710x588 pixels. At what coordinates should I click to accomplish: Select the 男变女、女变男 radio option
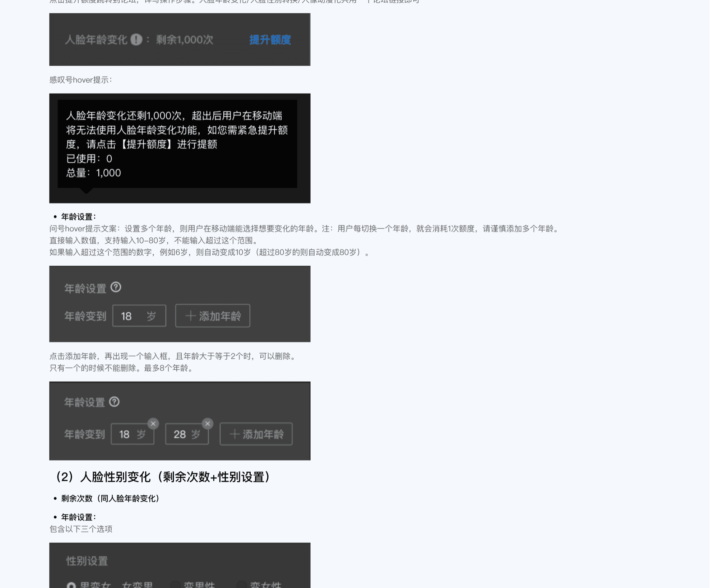coord(71,585)
